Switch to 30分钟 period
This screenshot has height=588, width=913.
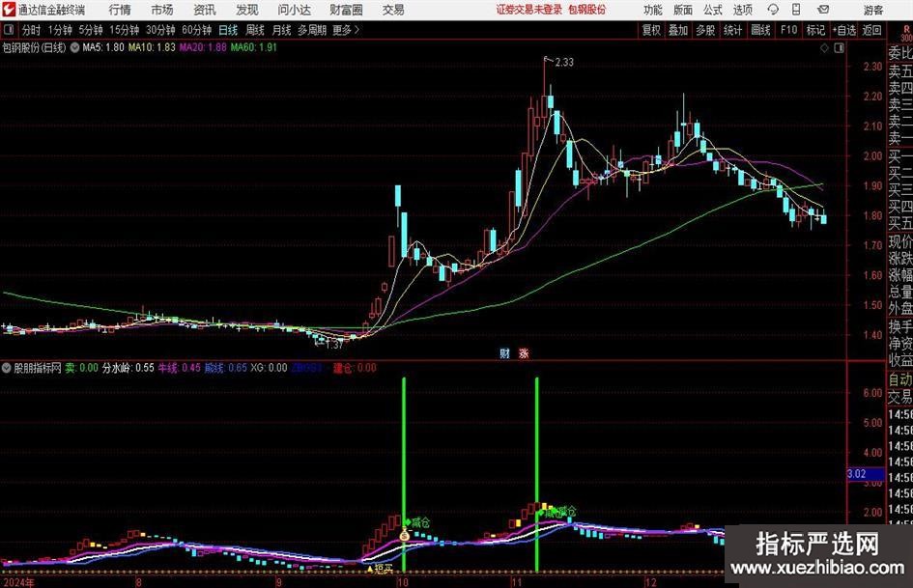click(x=160, y=30)
